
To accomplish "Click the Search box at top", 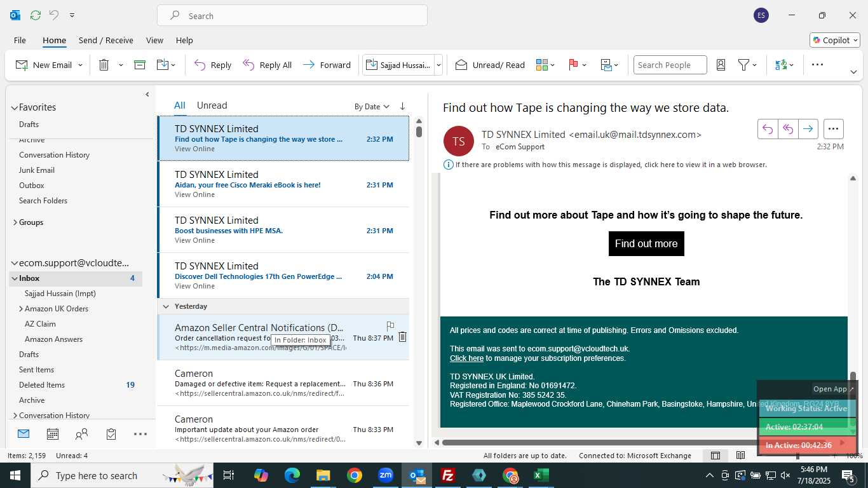I will point(292,16).
